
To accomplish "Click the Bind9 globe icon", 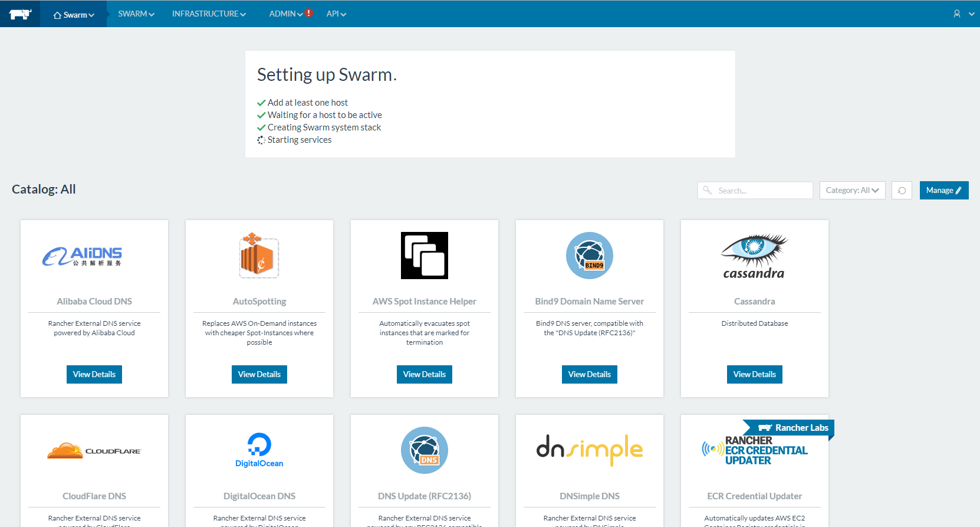I will tap(590, 256).
